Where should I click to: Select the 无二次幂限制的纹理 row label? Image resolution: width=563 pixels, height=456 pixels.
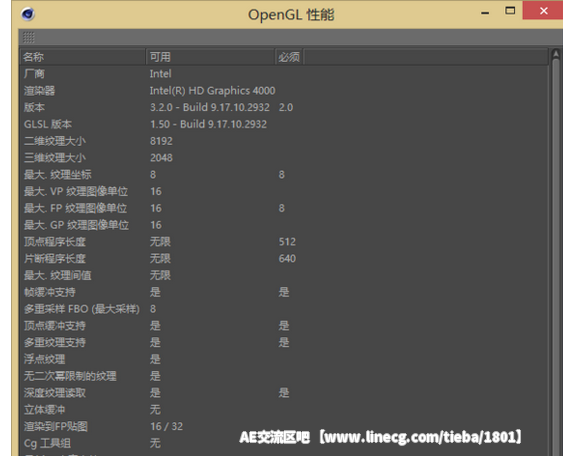(x=70, y=376)
